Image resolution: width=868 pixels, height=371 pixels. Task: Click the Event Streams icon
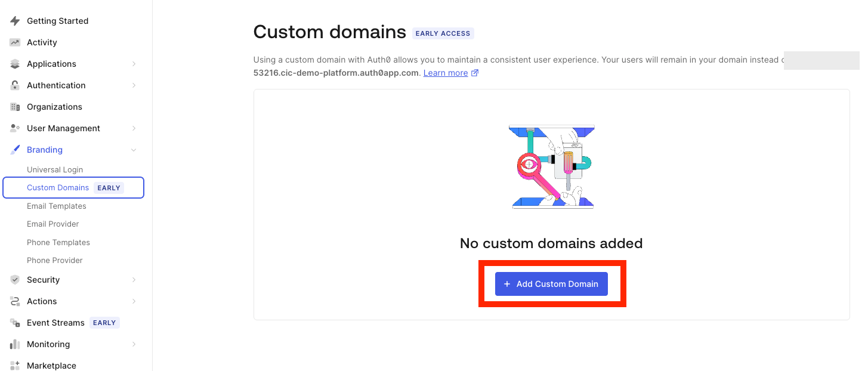coord(15,323)
